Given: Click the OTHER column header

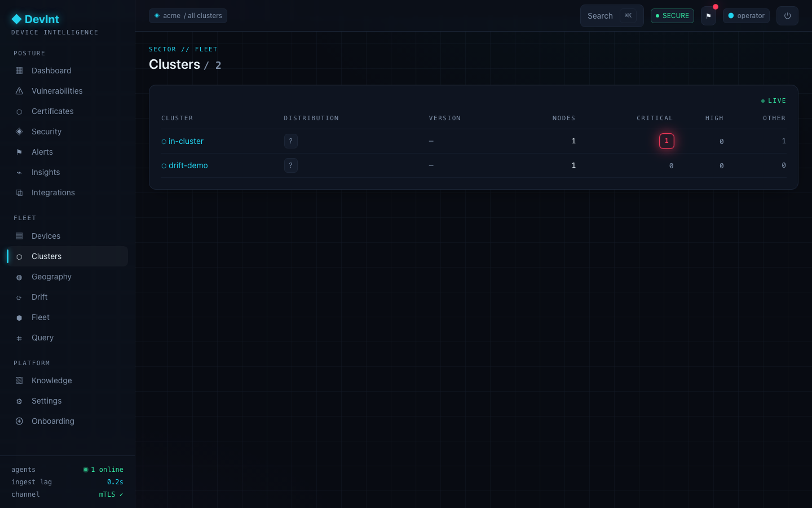Looking at the screenshot, I should pos(774,118).
